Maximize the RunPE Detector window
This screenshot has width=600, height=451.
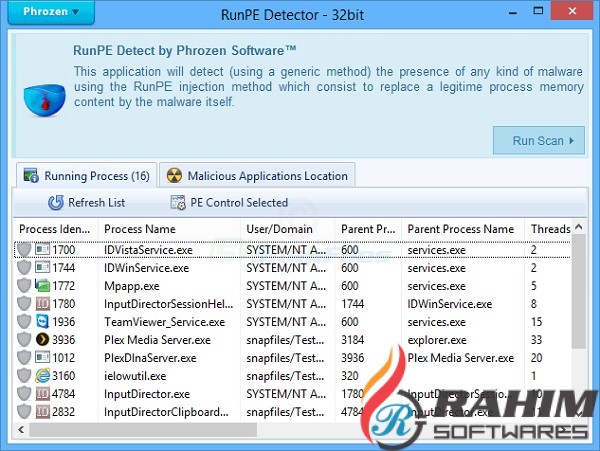[x=538, y=11]
